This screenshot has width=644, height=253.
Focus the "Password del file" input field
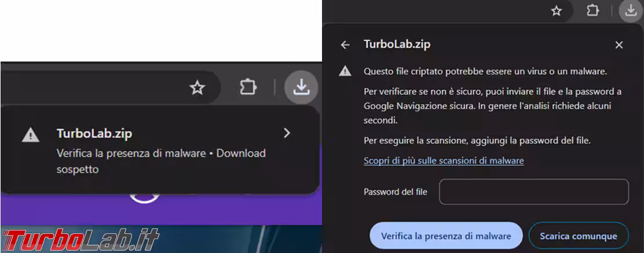pos(533,192)
